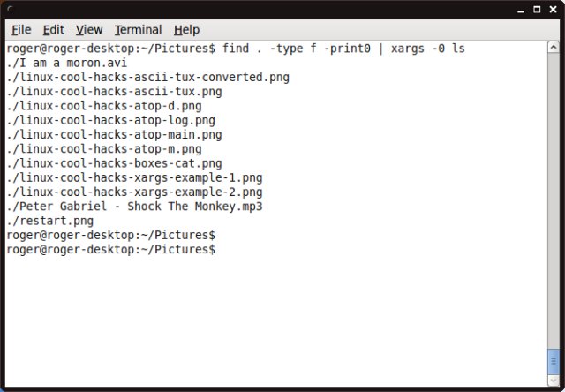Click the 'linux-cool-hacks-atop-main.png' line
This screenshot has height=392, width=565.
click(x=114, y=135)
